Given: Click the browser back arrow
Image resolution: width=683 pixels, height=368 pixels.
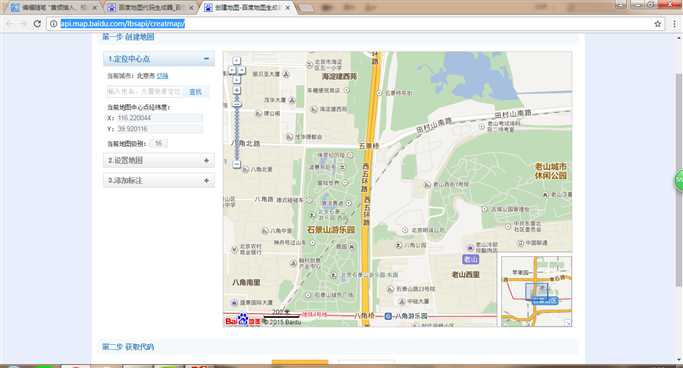Looking at the screenshot, I should click(10, 24).
